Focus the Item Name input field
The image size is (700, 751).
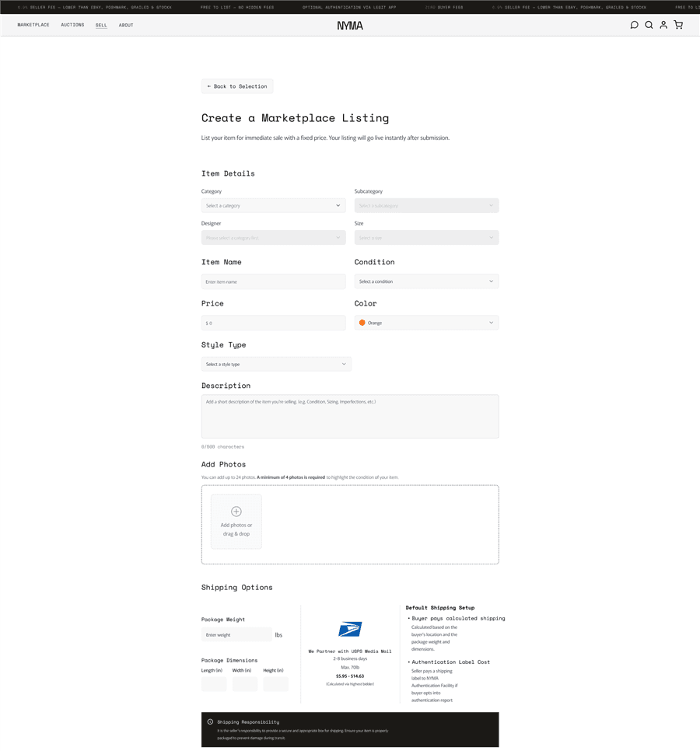click(x=273, y=281)
